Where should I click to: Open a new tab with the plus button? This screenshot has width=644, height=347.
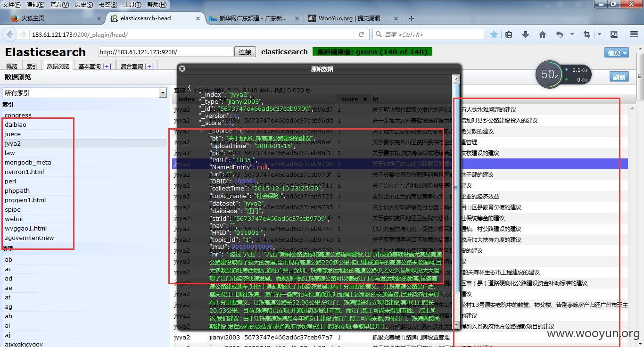tap(412, 18)
